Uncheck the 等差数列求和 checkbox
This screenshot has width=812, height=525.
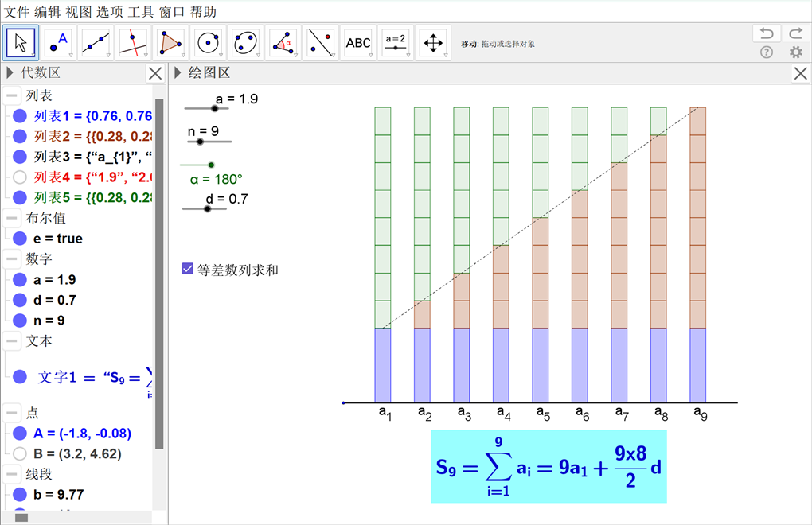[188, 270]
